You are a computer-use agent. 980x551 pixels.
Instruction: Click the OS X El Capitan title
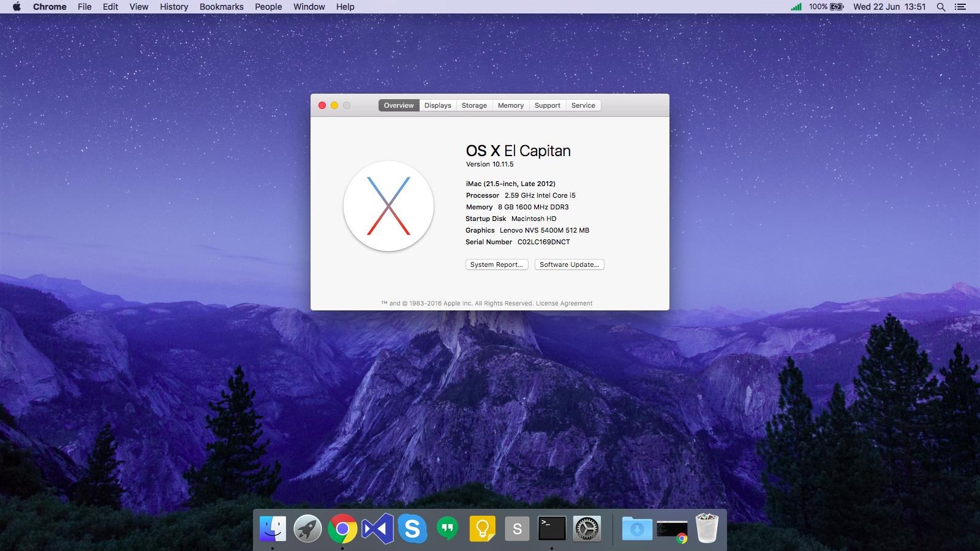pos(518,151)
